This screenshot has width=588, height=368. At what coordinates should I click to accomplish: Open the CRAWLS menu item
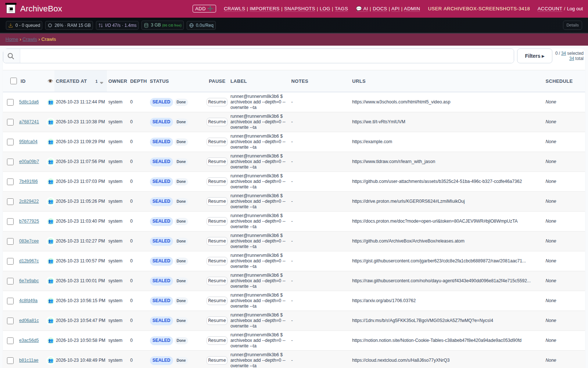click(234, 9)
